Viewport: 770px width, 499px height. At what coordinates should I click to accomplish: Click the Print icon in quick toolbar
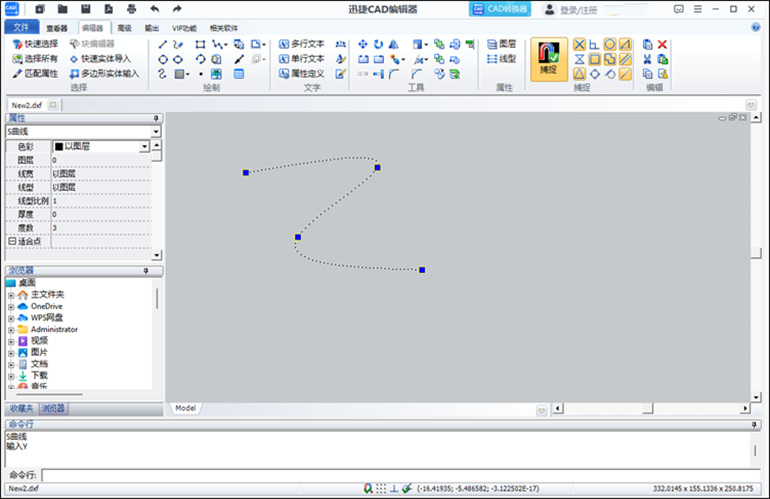click(131, 9)
